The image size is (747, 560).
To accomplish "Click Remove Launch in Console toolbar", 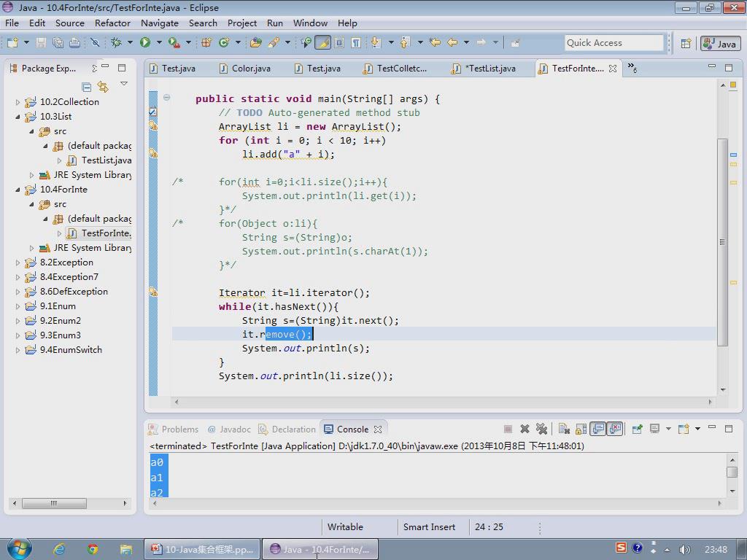I will 525,429.
